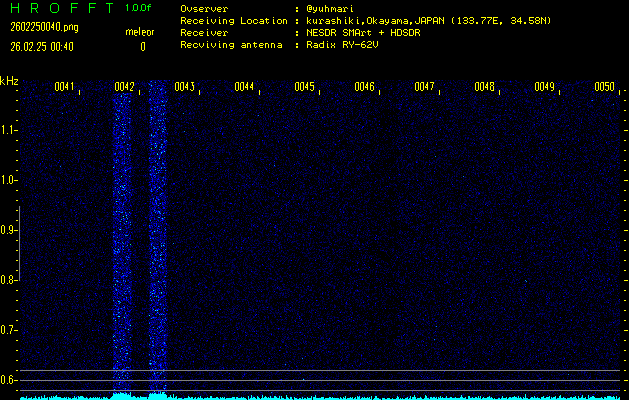The image size is (629, 400).
Task: Select the 0045 time marker
Action: click(304, 87)
